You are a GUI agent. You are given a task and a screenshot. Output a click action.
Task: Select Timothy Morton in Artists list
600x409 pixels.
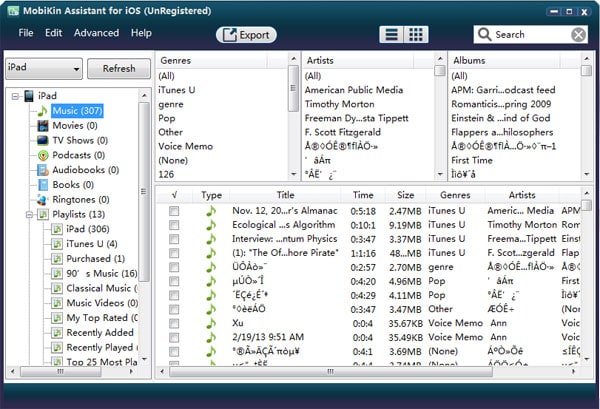pyautogui.click(x=339, y=104)
